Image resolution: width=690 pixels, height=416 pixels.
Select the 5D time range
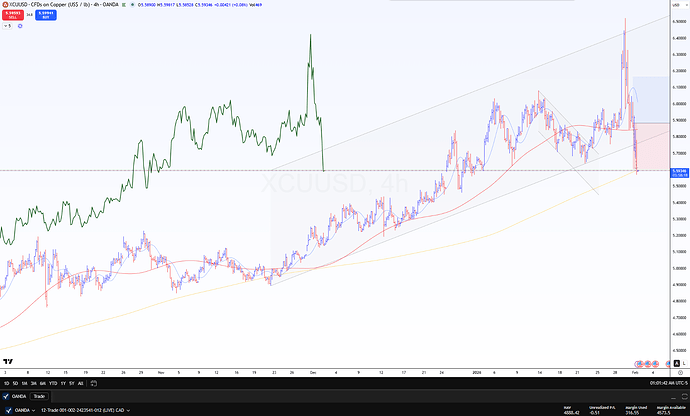point(15,383)
